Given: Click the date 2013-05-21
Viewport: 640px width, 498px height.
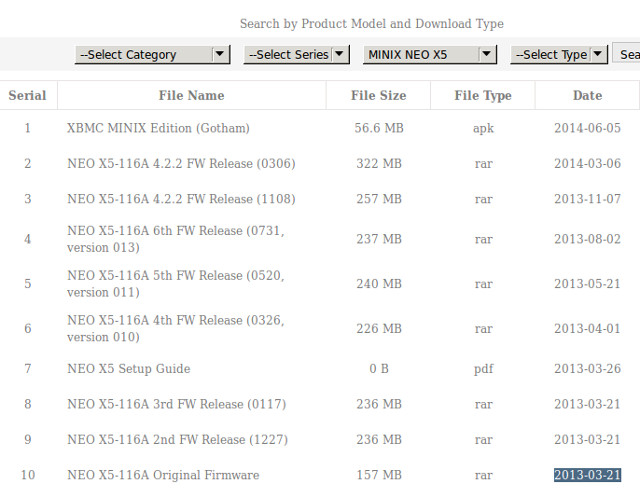Looking at the screenshot, I should (587, 284).
